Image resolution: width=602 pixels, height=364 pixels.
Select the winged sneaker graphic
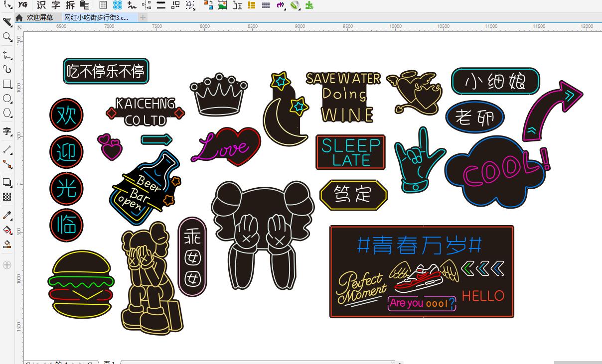pos(423,275)
